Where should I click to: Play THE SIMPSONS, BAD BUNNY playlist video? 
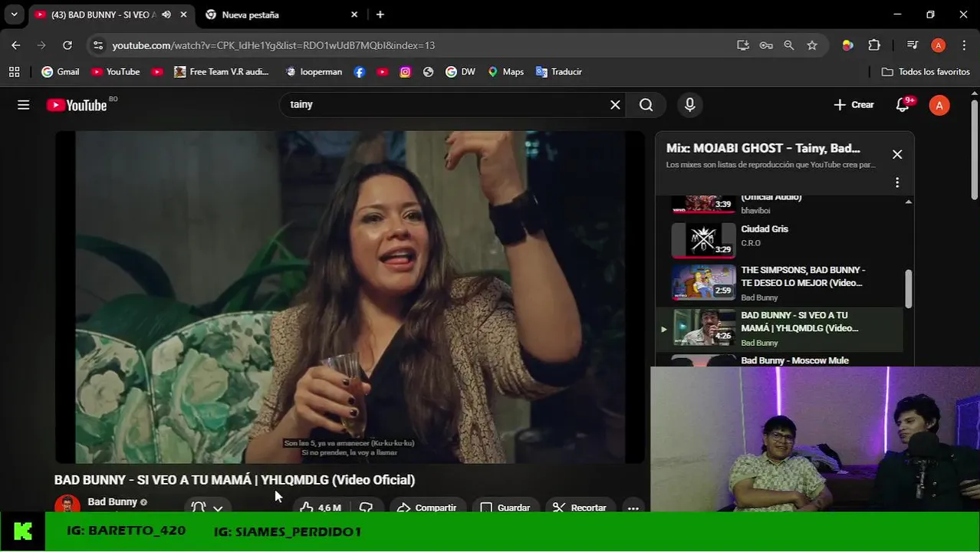(x=780, y=283)
